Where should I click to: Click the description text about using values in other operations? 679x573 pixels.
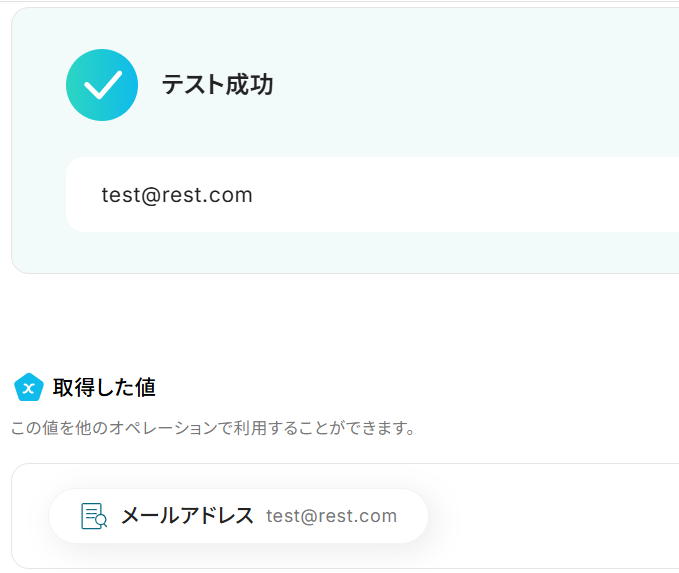pyautogui.click(x=212, y=428)
